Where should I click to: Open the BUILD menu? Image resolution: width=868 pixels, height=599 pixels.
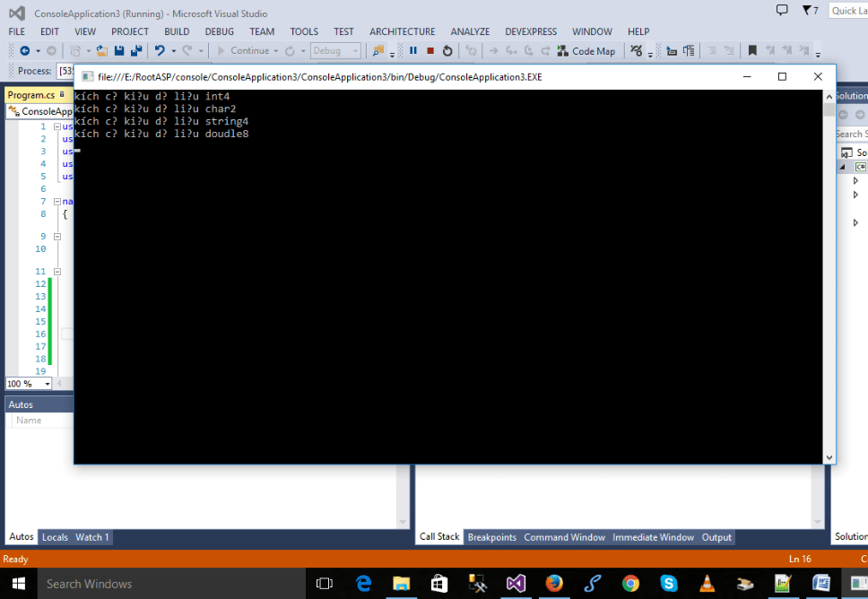click(x=177, y=31)
